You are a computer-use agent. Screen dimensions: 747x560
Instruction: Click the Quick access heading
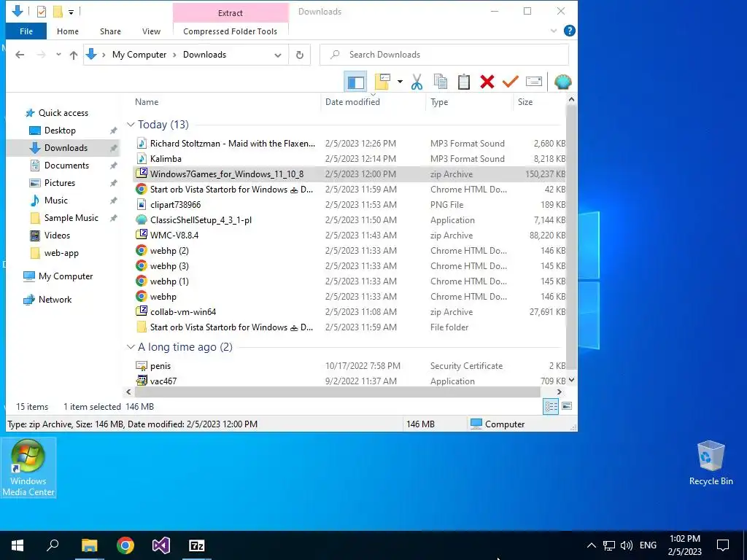point(63,113)
